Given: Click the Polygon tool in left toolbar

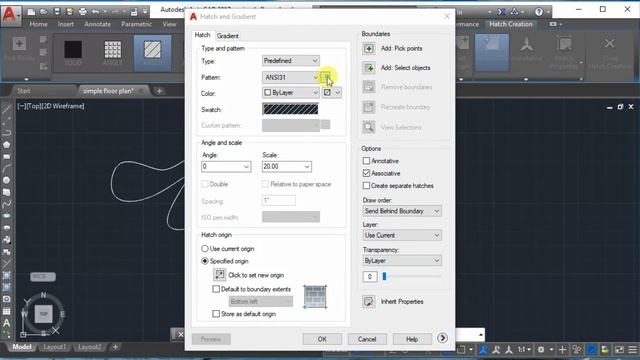Looking at the screenshot, I should pyautogui.click(x=7, y=145).
